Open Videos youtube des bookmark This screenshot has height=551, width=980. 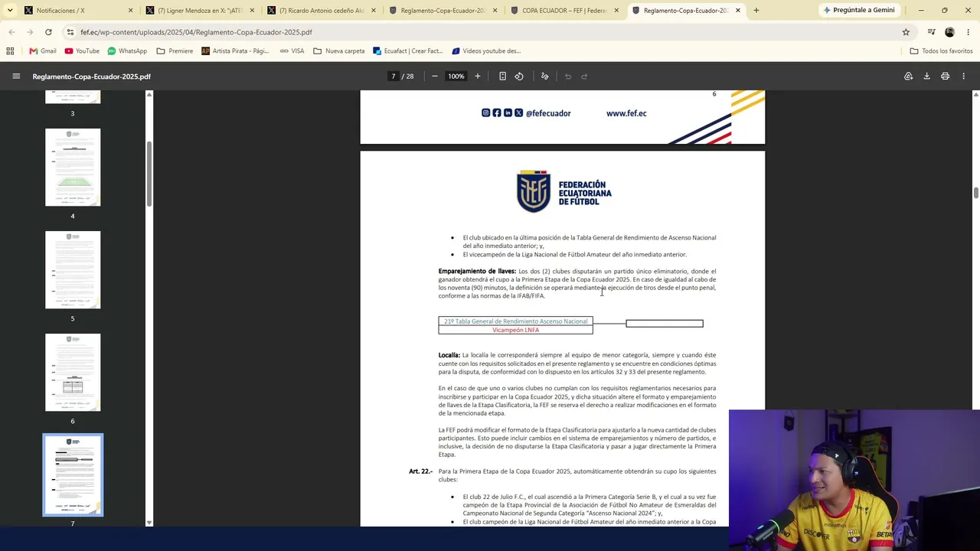[486, 51]
